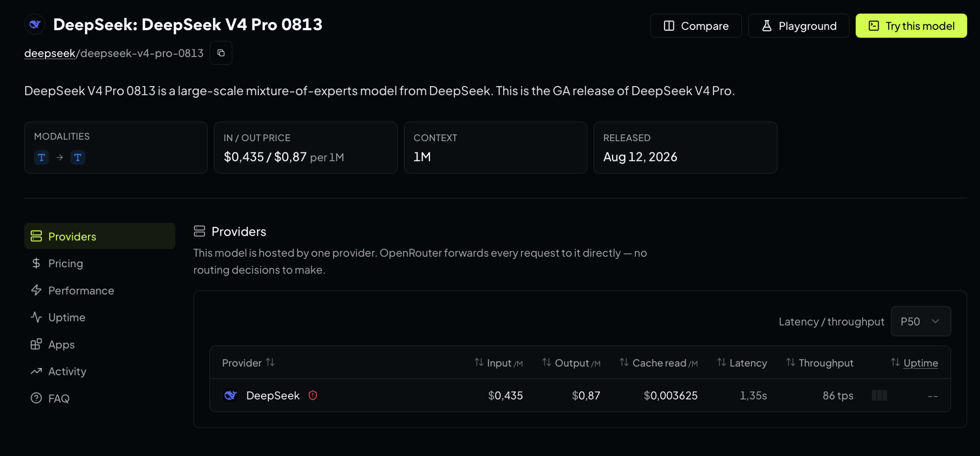Click the DeepSeek provider row logo
980x456 pixels.
[x=230, y=395]
